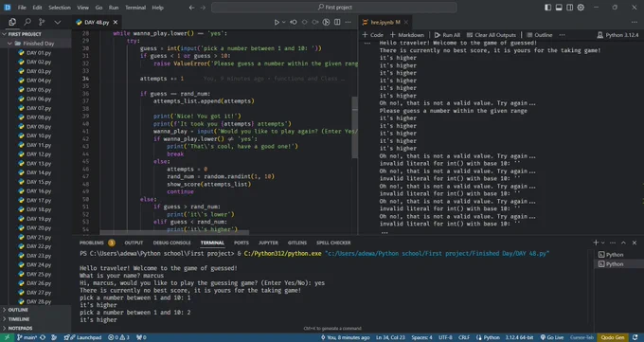Screen dimensions: 644x342
Task: Clear All Outputs in notebook
Action: (x=492, y=35)
